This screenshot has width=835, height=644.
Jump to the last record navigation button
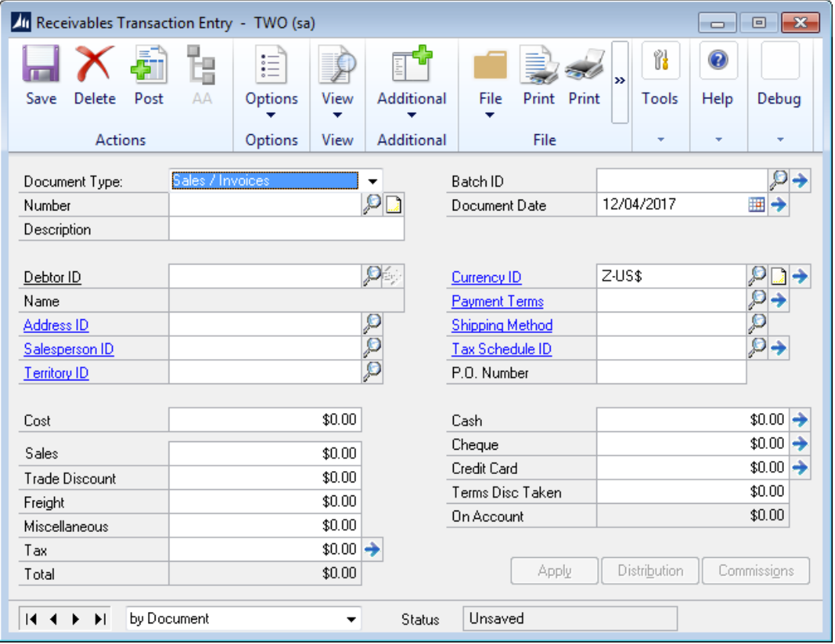pos(99,620)
